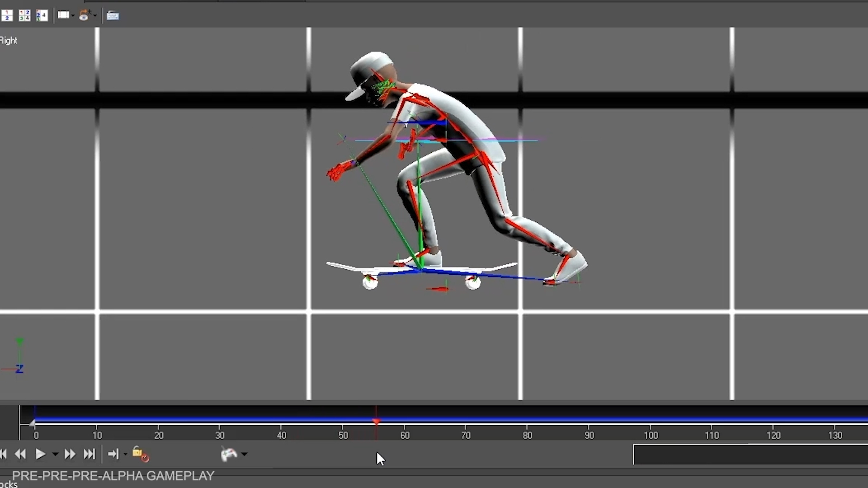Open the gamepad dropdown arrow
This screenshot has height=488, width=868.
244,454
